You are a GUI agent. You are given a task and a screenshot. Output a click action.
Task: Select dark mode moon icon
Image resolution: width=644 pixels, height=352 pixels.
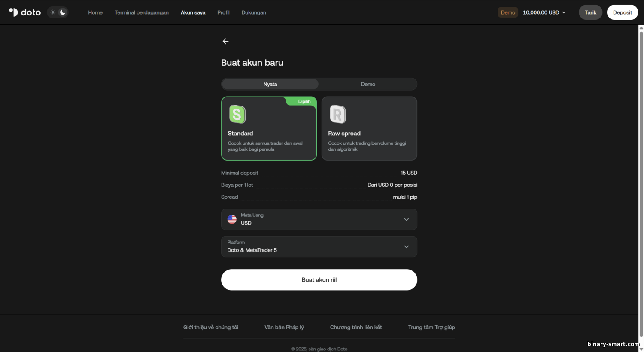[63, 12]
